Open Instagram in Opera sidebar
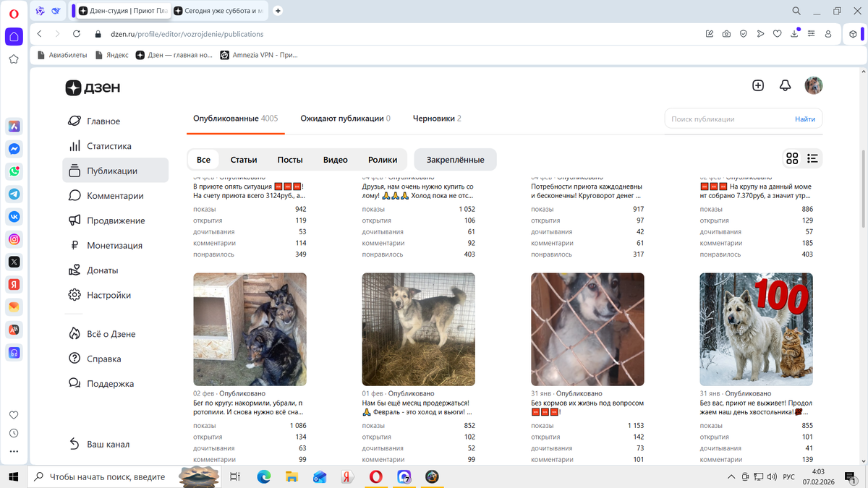The image size is (868, 488). 14,239
